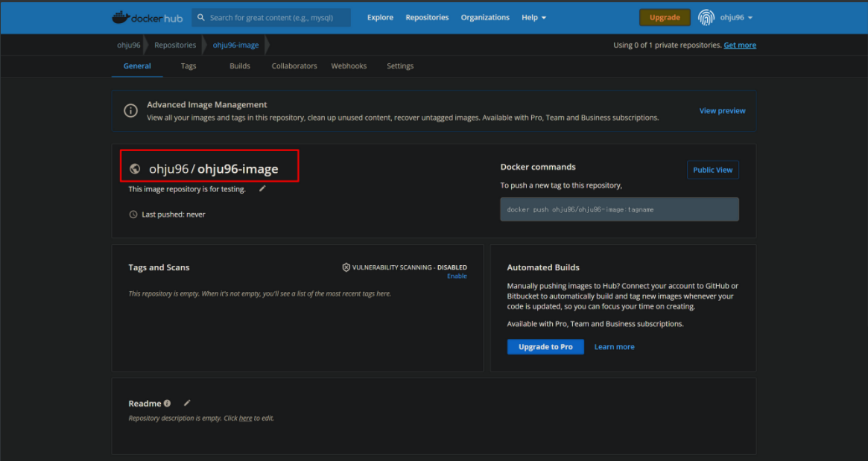This screenshot has width=868, height=461.
Task: Click Docker commands heading
Action: [x=538, y=167]
